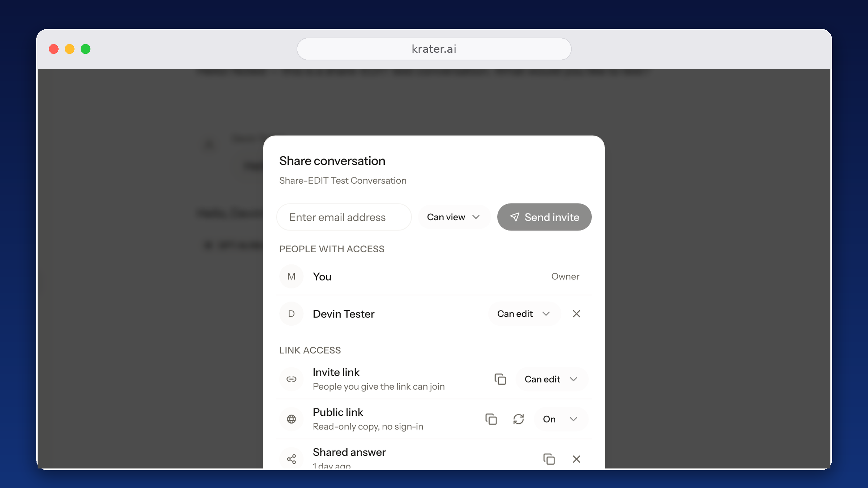The height and width of the screenshot is (488, 868).
Task: Remove Devin Tester's access
Action: pyautogui.click(x=576, y=314)
